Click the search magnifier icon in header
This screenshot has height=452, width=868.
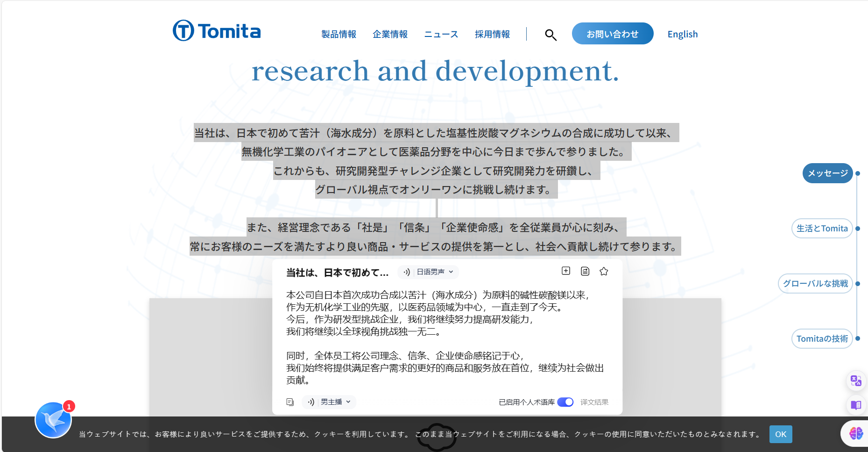pos(550,35)
